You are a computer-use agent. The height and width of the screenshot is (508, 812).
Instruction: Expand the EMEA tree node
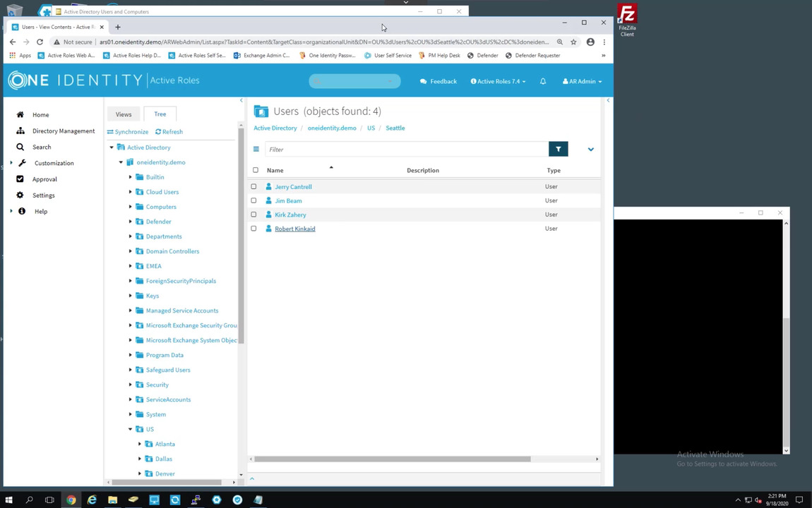[131, 266]
